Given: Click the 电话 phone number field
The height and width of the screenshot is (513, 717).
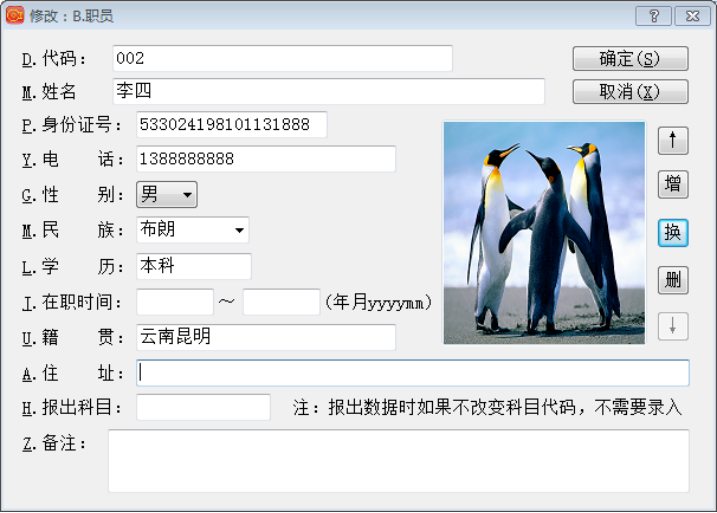Looking at the screenshot, I should 266,159.
